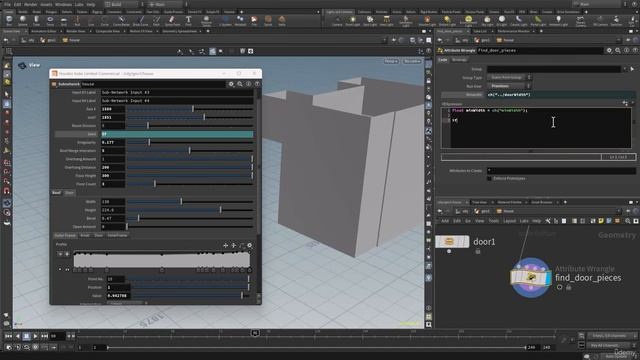
Task: Select the Font shelf tool
Action: [x=188, y=21]
